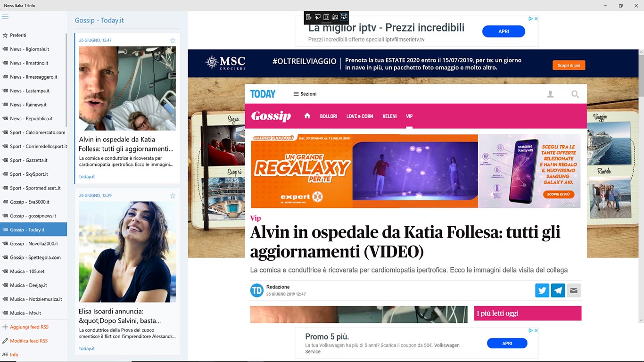Click the APRI button in top ad

click(504, 32)
